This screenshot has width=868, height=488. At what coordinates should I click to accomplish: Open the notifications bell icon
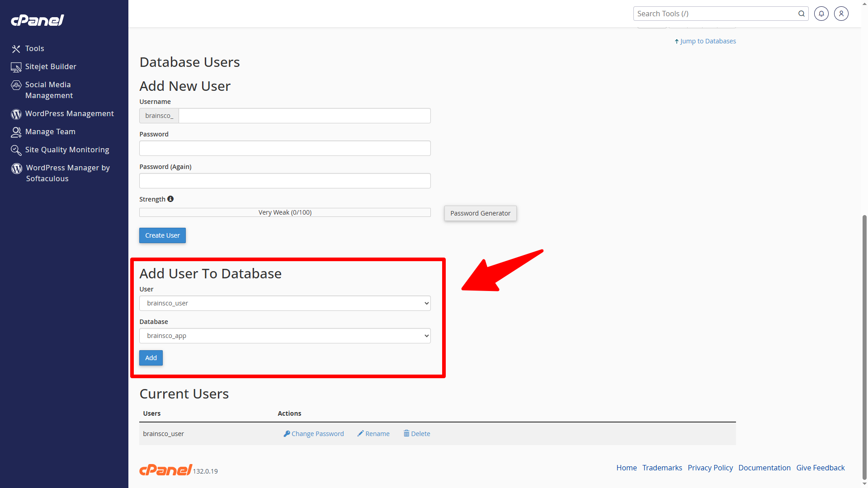[821, 14]
